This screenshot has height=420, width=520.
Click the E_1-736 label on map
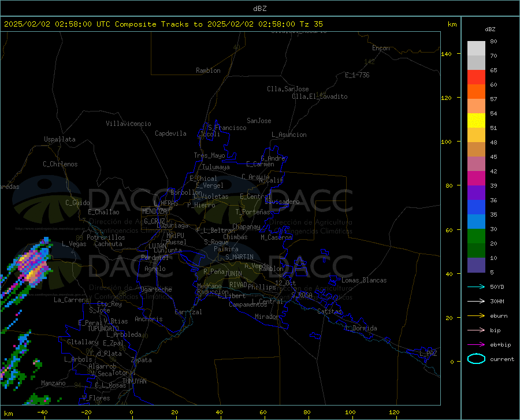[357, 75]
